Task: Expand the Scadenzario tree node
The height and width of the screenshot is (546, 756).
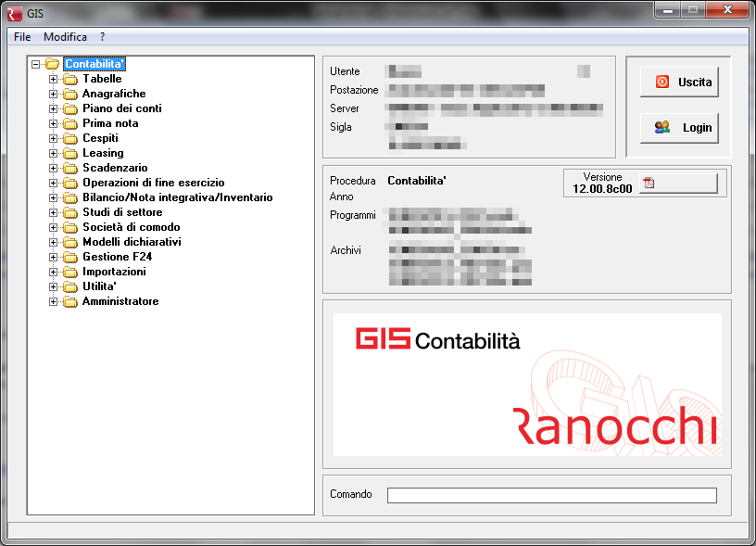Action: pos(53,169)
